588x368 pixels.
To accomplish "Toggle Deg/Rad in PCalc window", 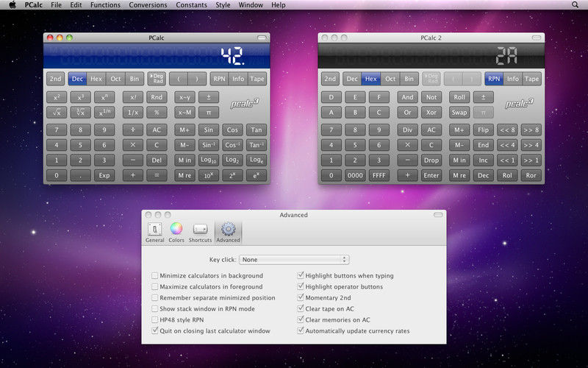I will click(x=157, y=79).
